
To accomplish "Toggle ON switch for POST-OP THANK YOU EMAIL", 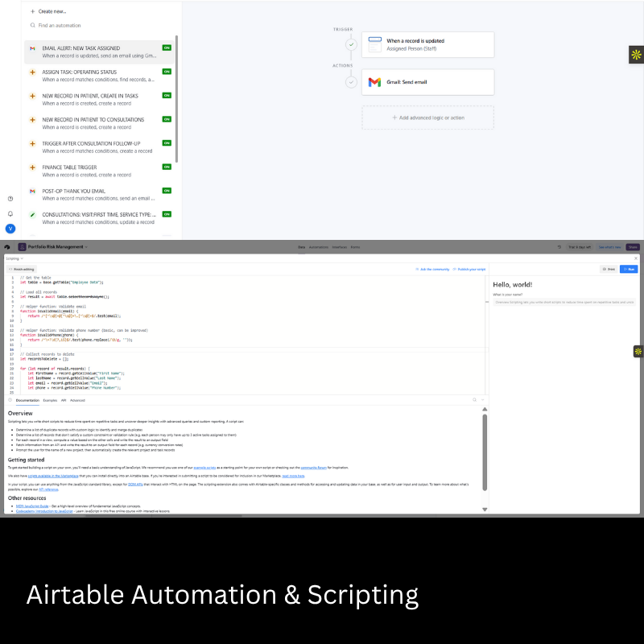I will click(167, 191).
